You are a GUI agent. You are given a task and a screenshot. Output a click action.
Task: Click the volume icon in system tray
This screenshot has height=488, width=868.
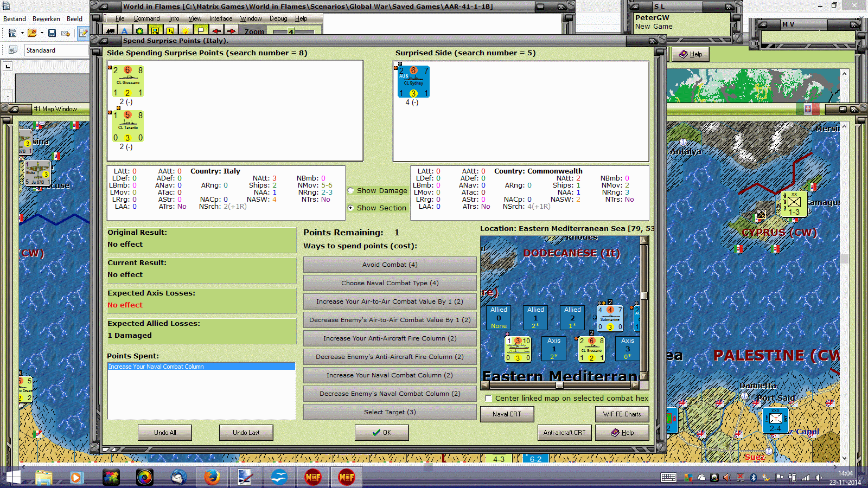(x=819, y=478)
